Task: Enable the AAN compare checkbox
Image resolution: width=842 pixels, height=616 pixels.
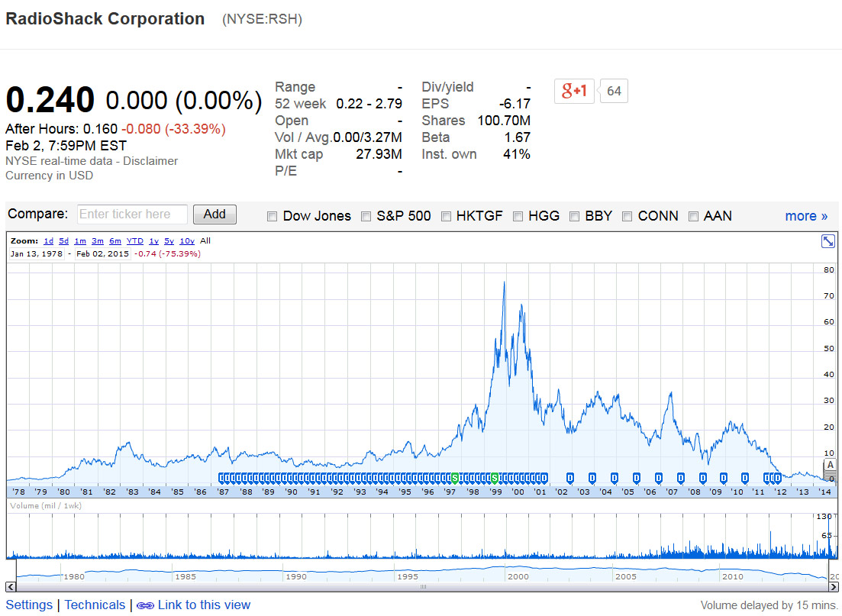Action: pyautogui.click(x=693, y=217)
